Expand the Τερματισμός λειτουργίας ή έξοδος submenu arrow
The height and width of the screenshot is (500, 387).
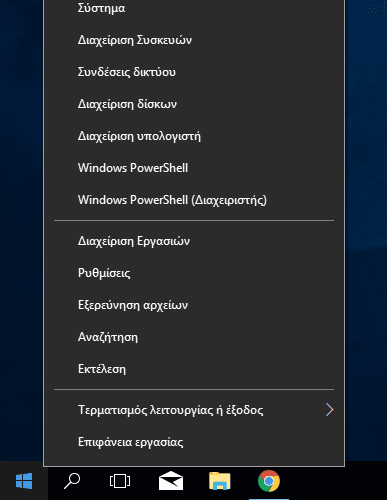point(329,410)
